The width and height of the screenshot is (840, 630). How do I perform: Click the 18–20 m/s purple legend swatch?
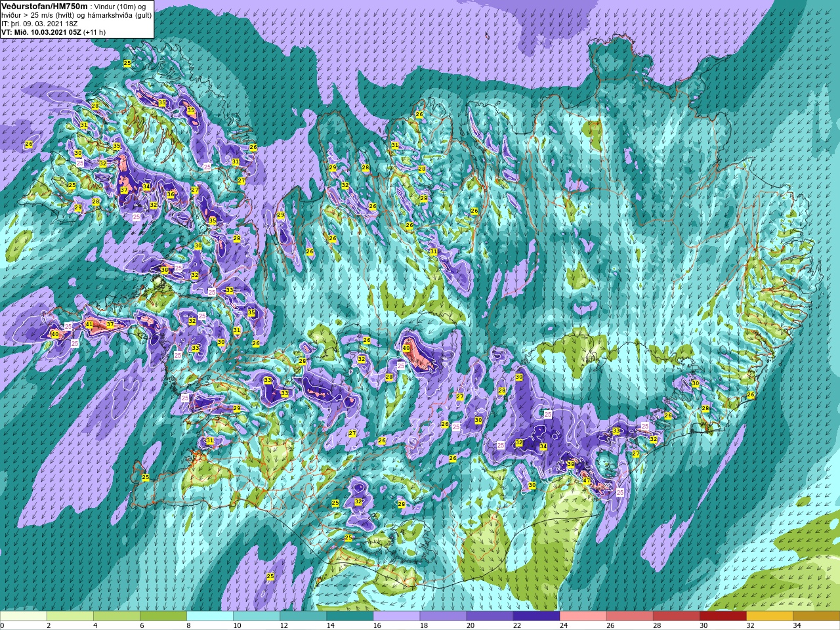click(443, 616)
